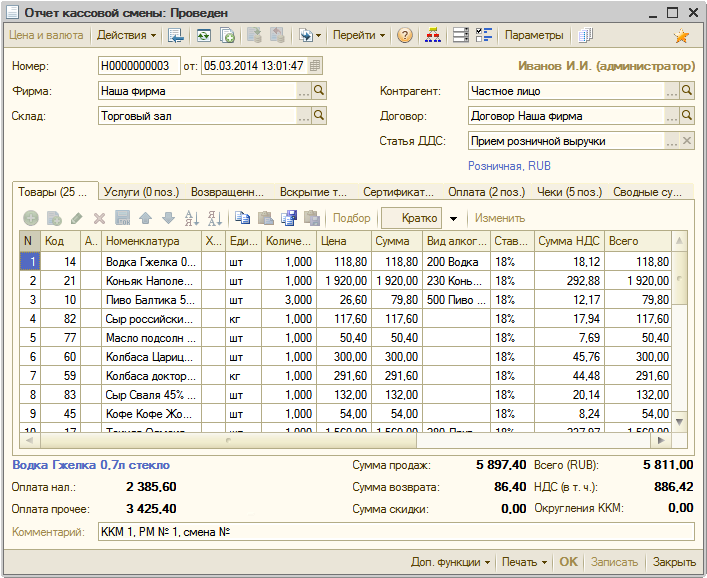Click magnifier icon next to Склад field
The height and width of the screenshot is (578, 707).
[x=319, y=116]
